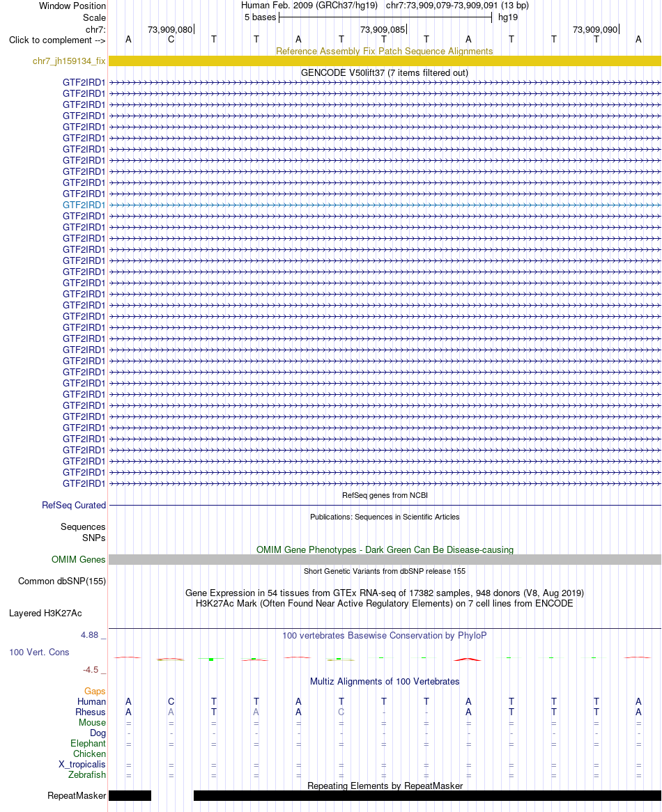Click the RepeatMasker track label
Viewport: 662px width, 812px height.
pos(77,795)
